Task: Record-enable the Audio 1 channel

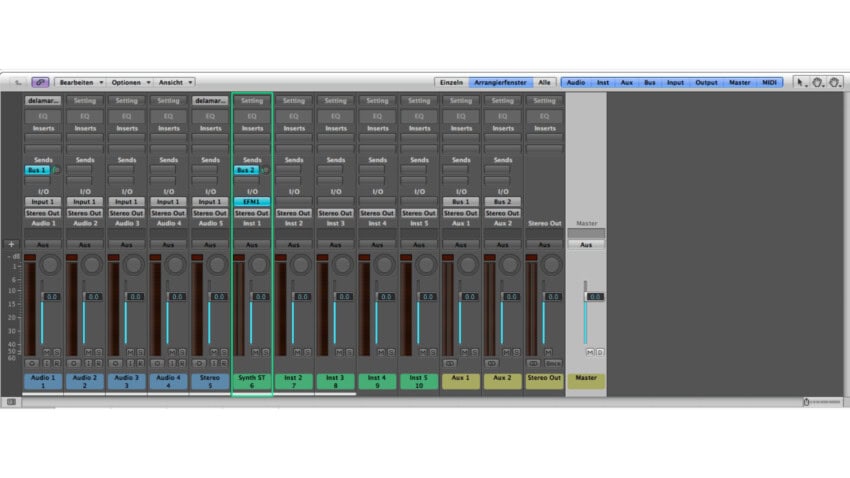Action: coord(56,363)
